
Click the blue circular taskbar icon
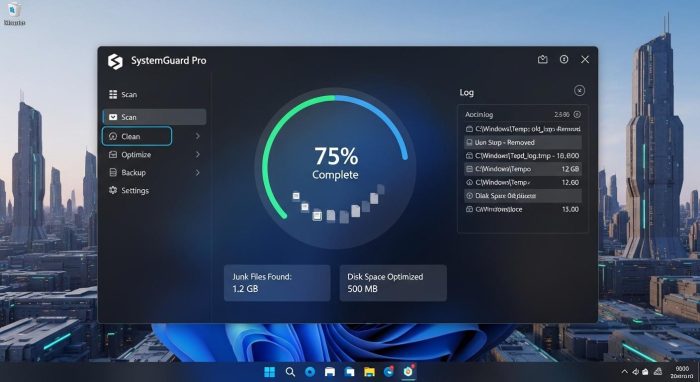coord(310,372)
